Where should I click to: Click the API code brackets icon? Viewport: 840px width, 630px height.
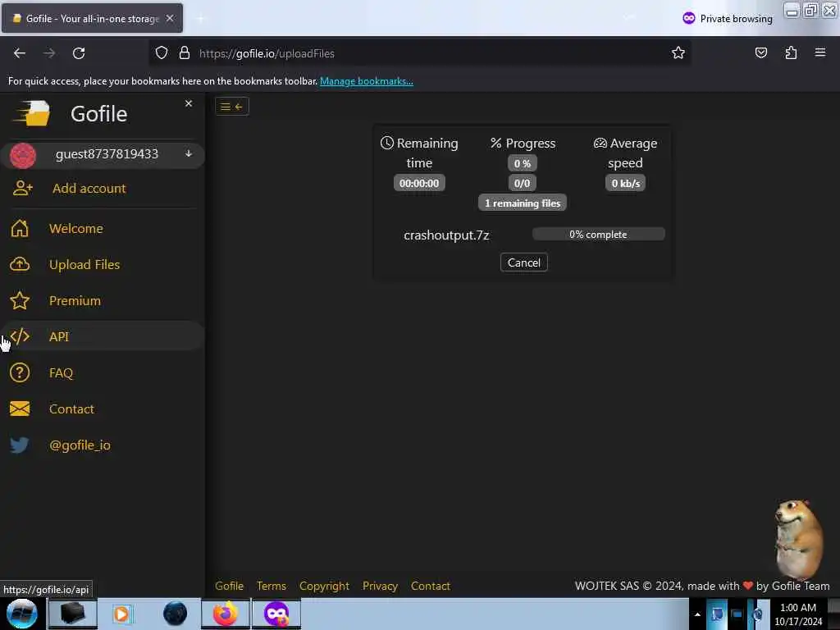coord(20,336)
